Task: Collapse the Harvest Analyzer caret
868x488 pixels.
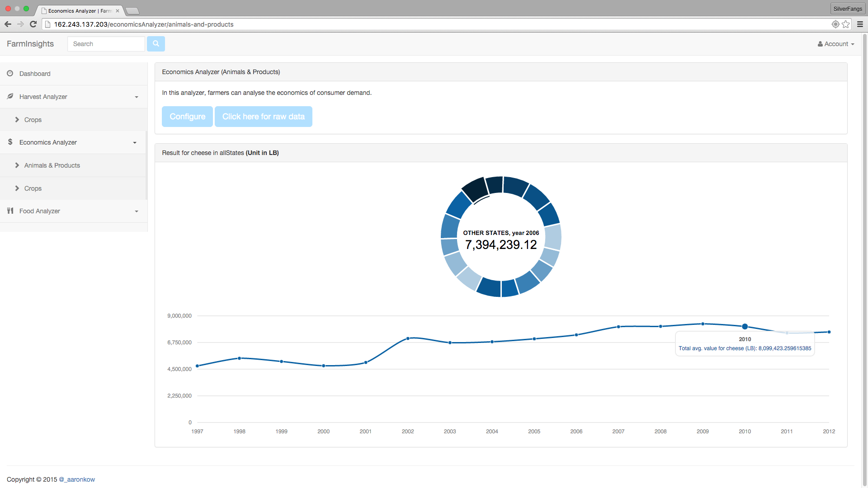Action: click(x=136, y=97)
